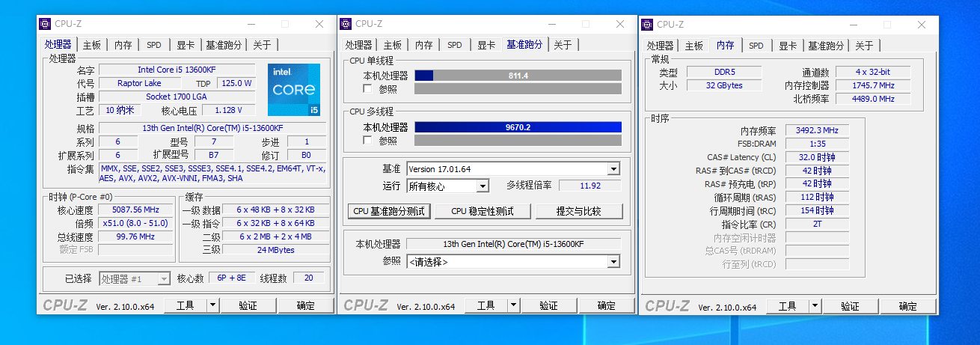The height and width of the screenshot is (345, 980).
Task: Click the 插槽 value Socket 1700 LGA
Action: point(177,97)
